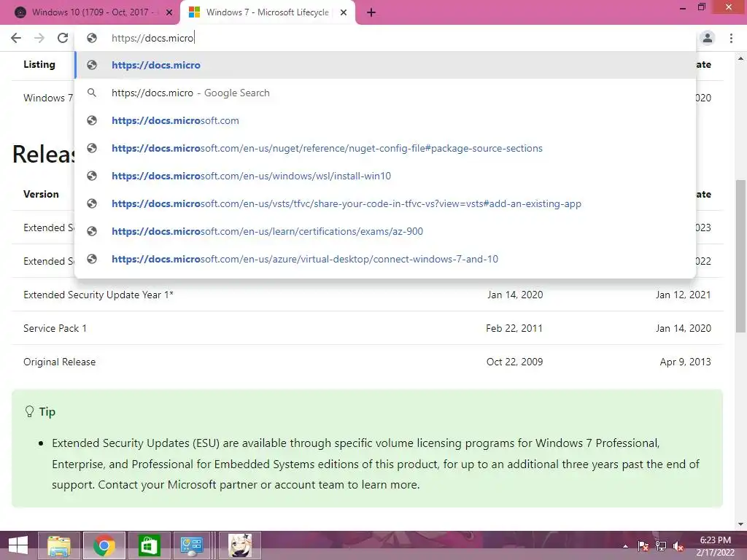Open the Microsoft Store taskbar icon
Image resolution: width=747 pixels, height=560 pixels.
[149, 545]
